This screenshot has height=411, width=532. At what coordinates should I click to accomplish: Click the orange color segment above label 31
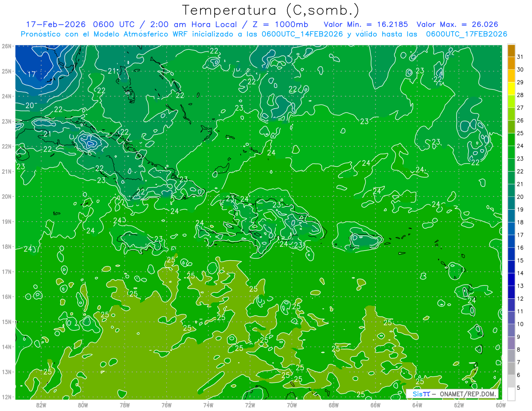point(511,51)
